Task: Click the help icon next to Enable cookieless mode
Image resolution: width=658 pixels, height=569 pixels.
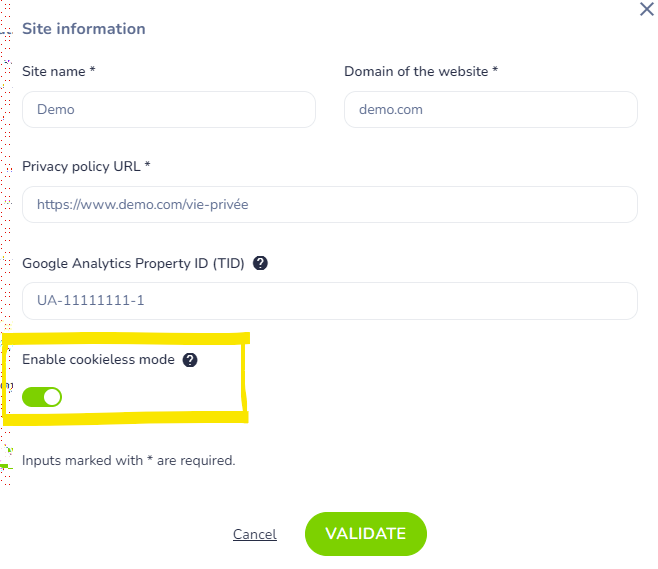Action: pyautogui.click(x=190, y=360)
